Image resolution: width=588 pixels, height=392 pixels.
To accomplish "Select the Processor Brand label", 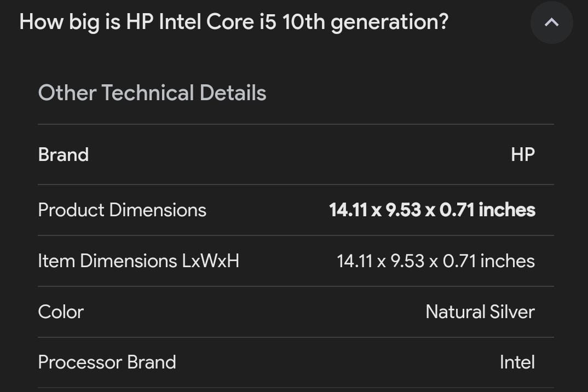I will click(x=107, y=362).
